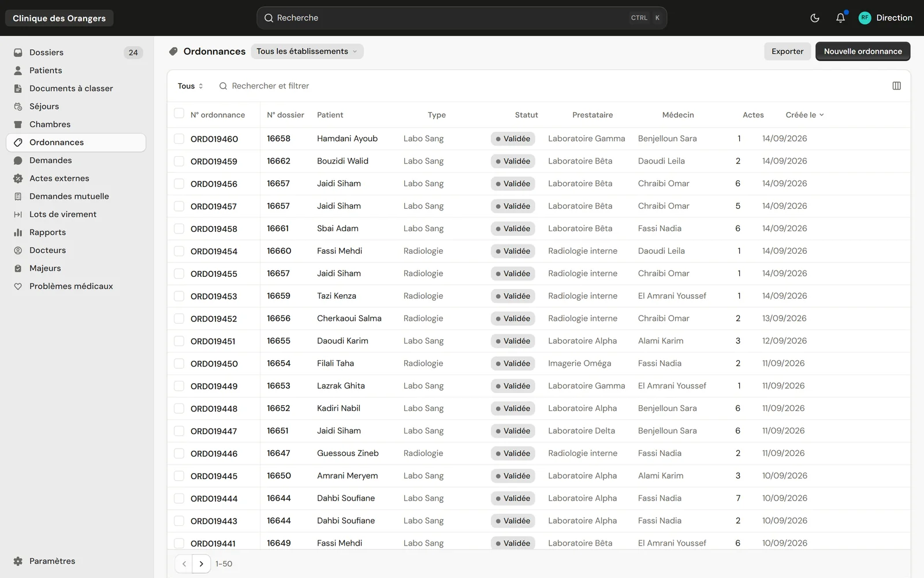Click the RF user avatar

click(x=865, y=18)
